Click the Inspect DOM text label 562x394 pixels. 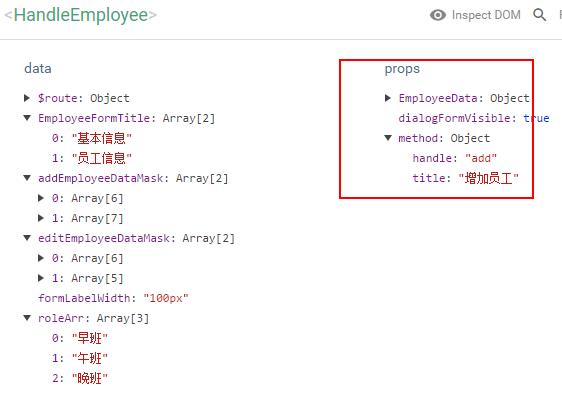(x=486, y=15)
